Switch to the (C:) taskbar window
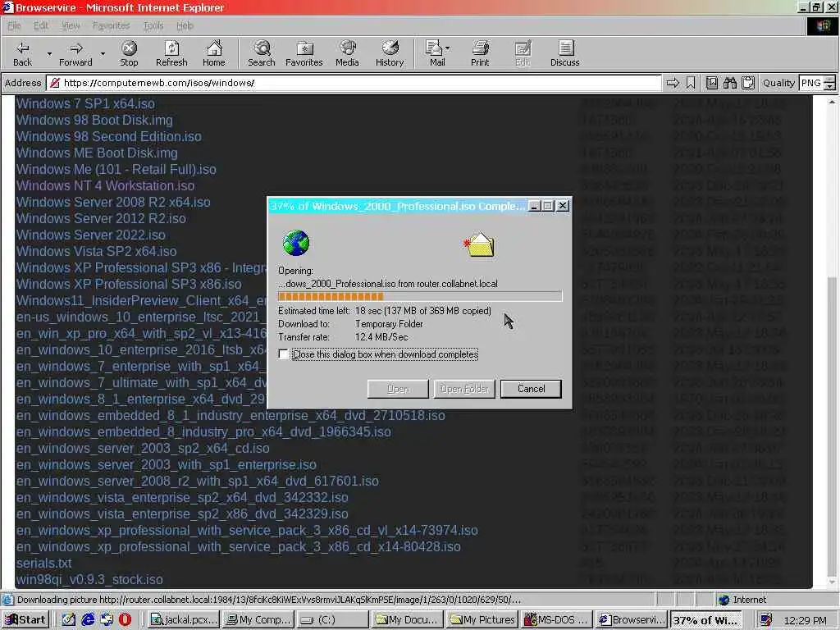 (x=331, y=620)
